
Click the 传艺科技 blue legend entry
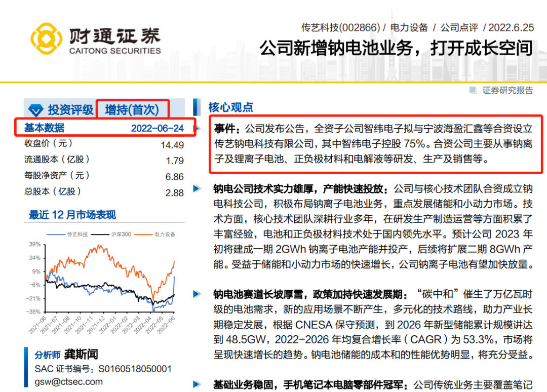point(67,234)
